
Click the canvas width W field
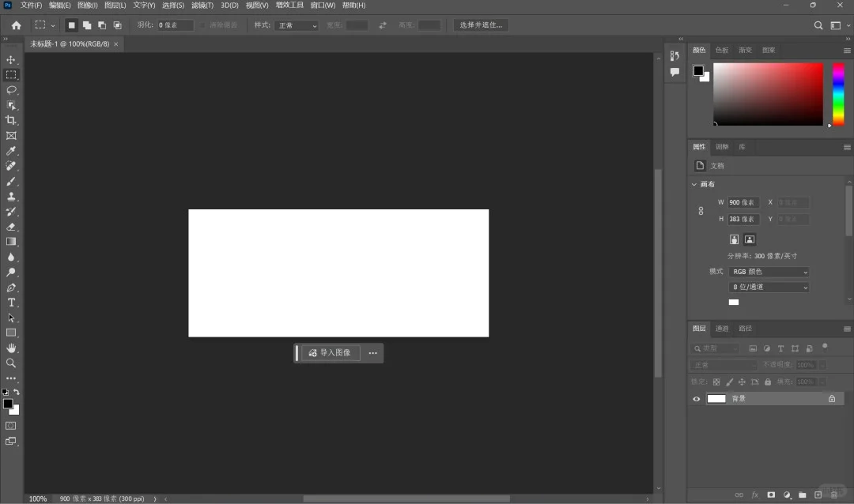tap(743, 202)
